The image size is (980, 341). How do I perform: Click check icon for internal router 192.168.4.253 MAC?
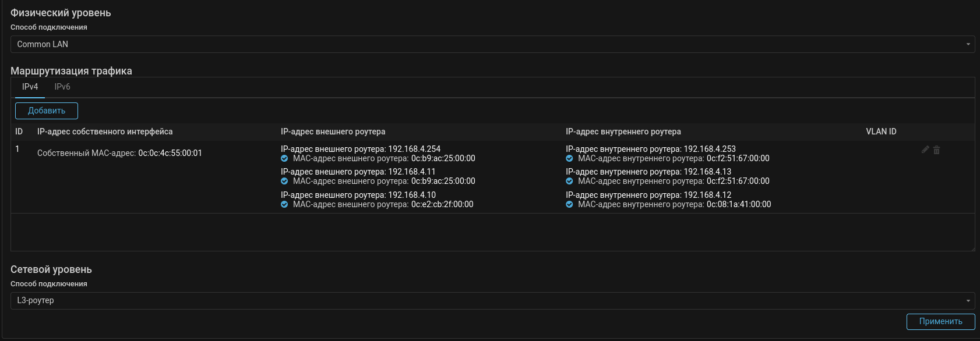pyautogui.click(x=569, y=158)
